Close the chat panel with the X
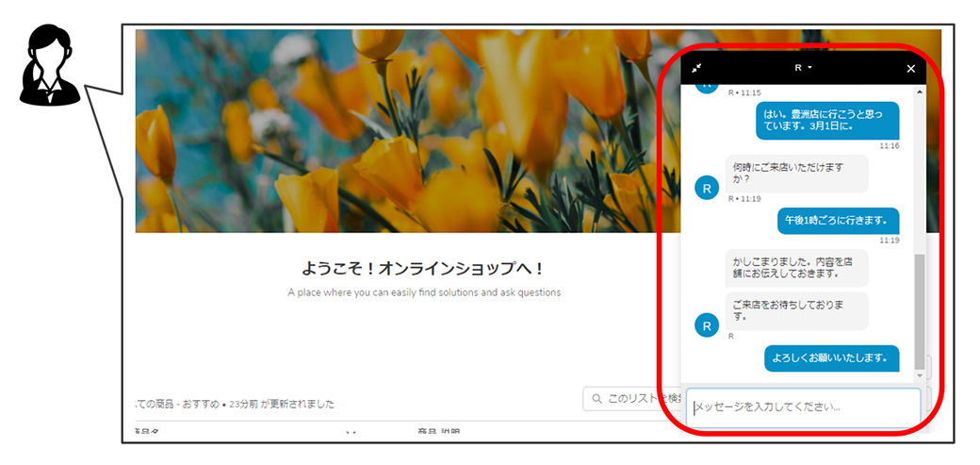The height and width of the screenshot is (465, 980). click(910, 69)
